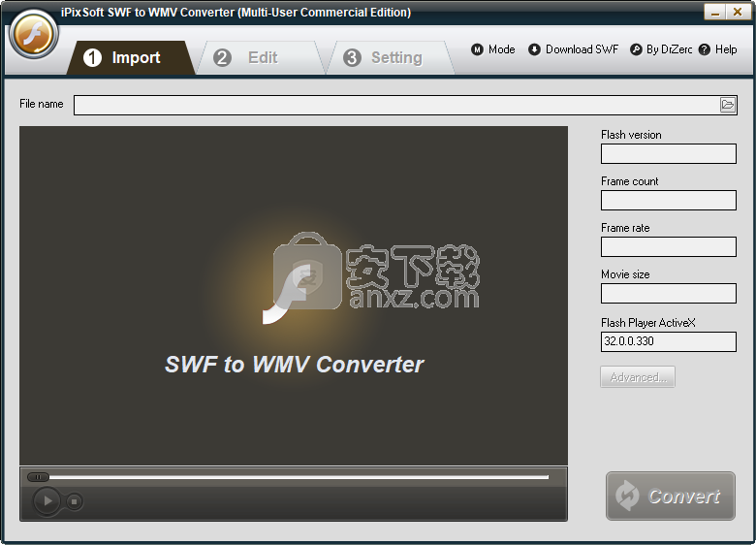The width and height of the screenshot is (756, 545).
Task: Click the browse folder icon for File name
Action: (728, 105)
